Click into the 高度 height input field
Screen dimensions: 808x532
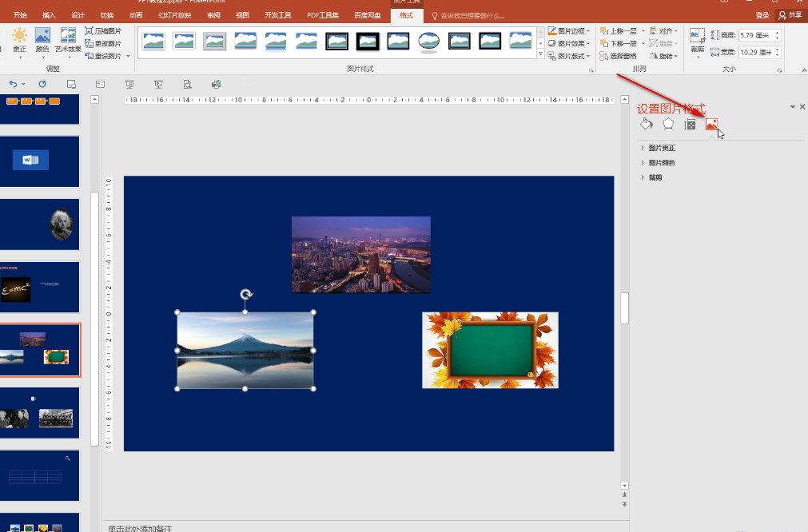(754, 35)
